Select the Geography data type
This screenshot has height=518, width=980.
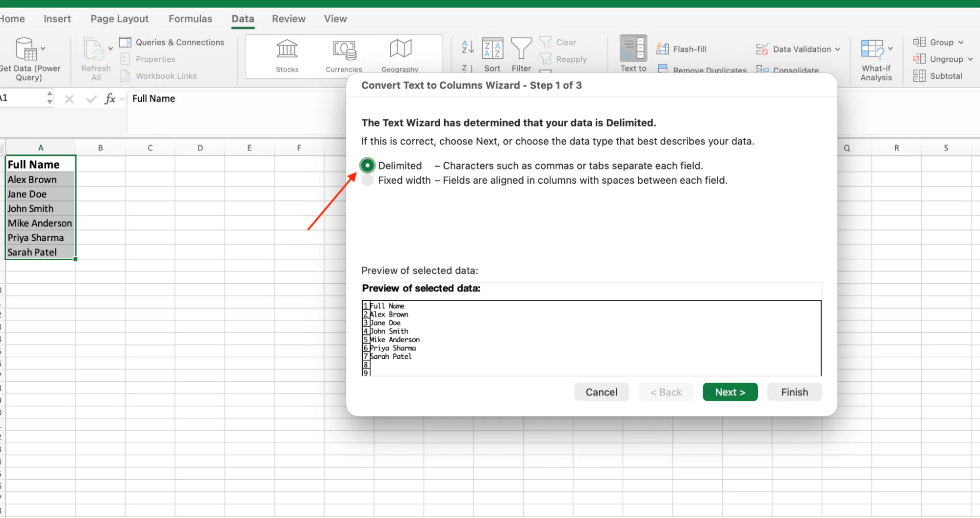(400, 56)
